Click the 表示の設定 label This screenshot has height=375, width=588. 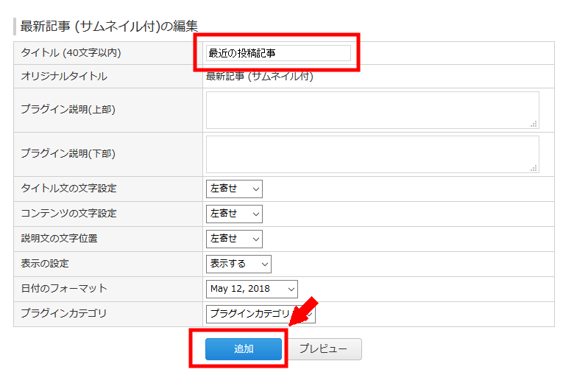[x=45, y=264]
